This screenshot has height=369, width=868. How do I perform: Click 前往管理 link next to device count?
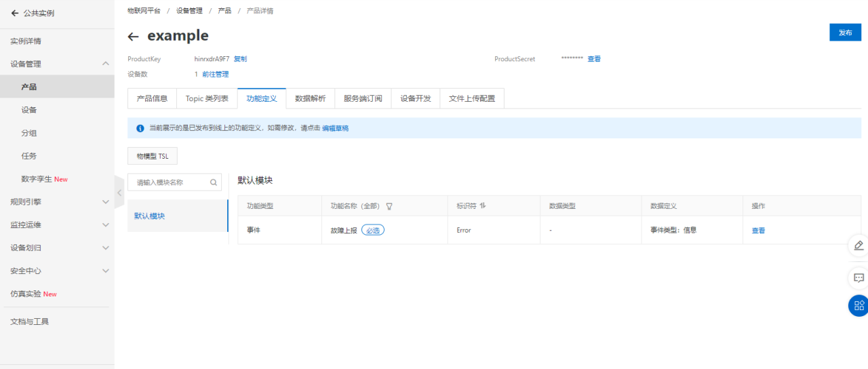(215, 75)
